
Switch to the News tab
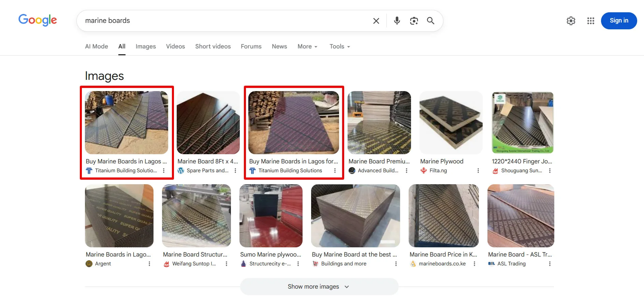pyautogui.click(x=279, y=46)
